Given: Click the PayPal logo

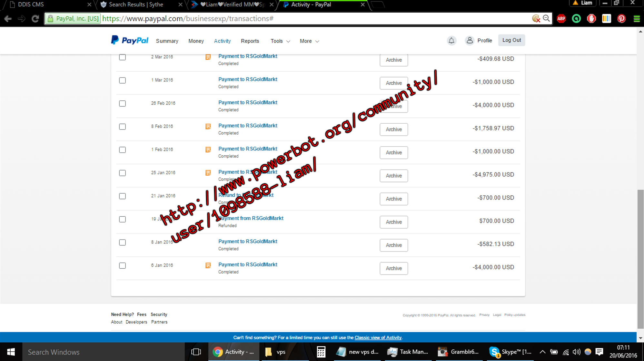Looking at the screenshot, I should coord(130,40).
